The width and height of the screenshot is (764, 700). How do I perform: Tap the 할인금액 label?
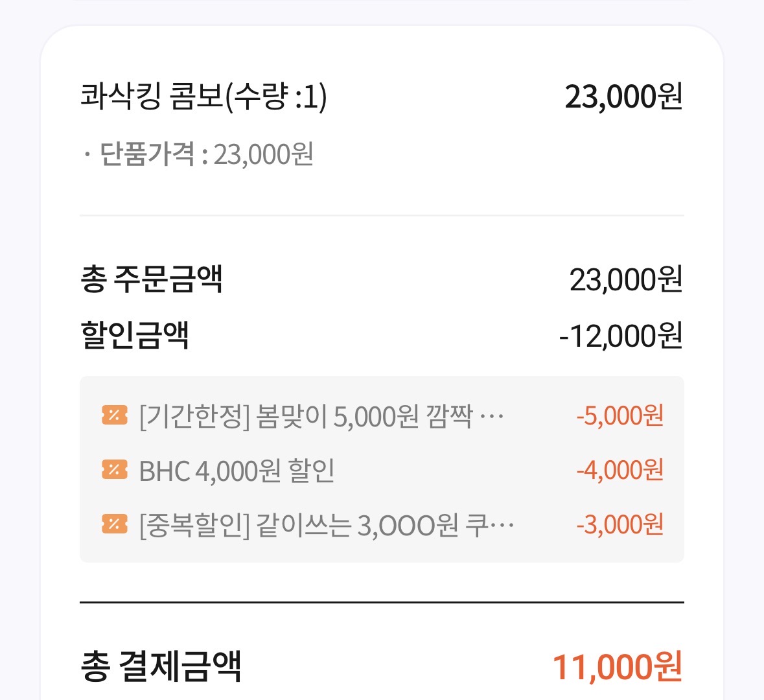tap(135, 335)
